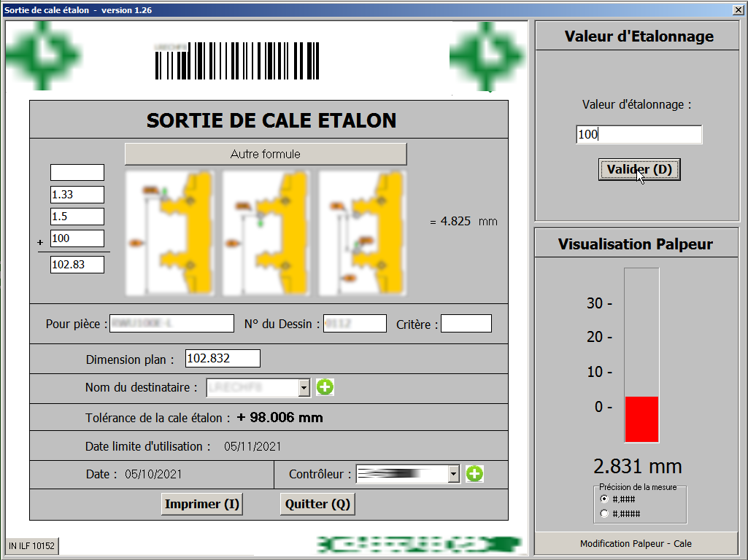Viewport: 748px width, 560px height.
Task: Open the Nom du destinataire dropdown
Action: pyautogui.click(x=303, y=387)
